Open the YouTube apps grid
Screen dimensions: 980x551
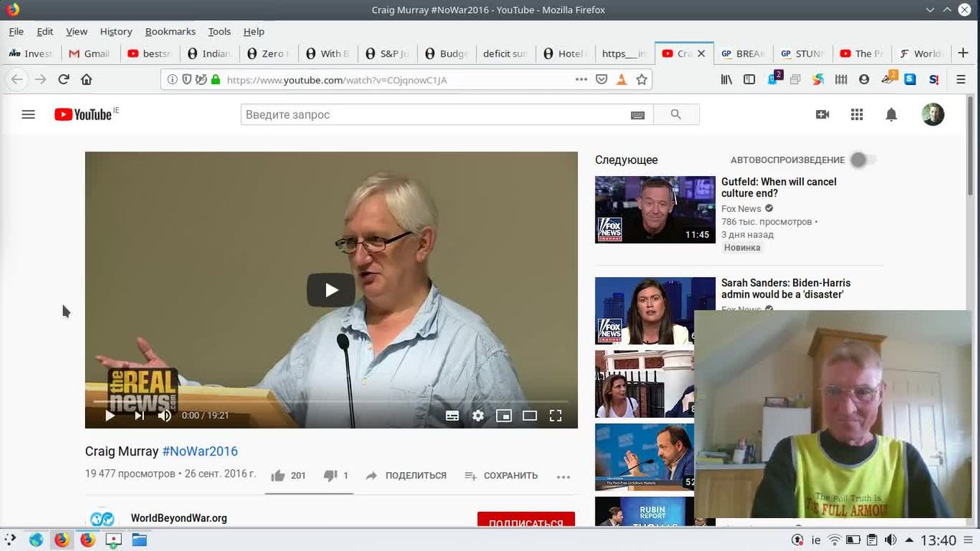857,115
